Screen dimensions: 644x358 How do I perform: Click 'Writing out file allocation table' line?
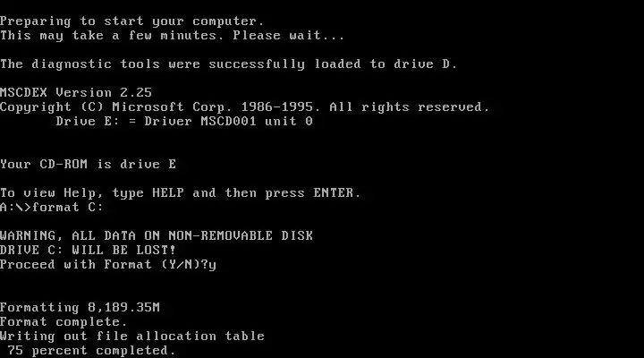coord(132,336)
